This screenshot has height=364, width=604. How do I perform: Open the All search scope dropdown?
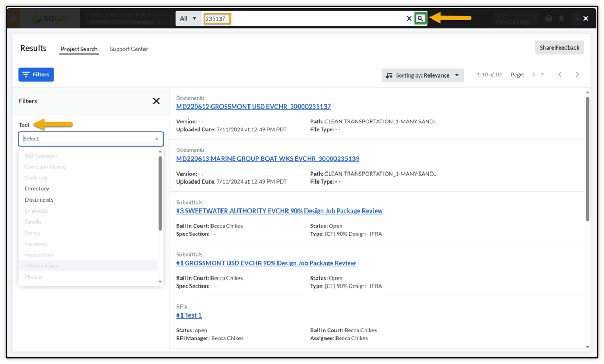[x=188, y=18]
